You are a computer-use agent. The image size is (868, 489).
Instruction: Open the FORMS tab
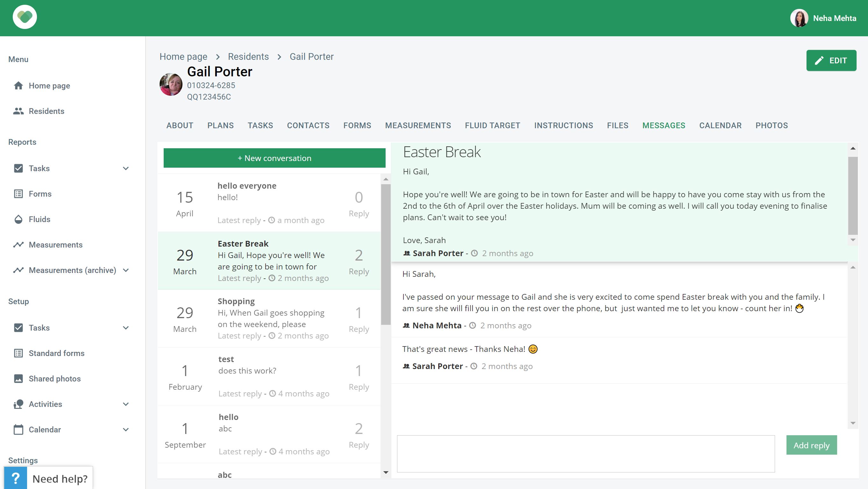click(x=357, y=126)
